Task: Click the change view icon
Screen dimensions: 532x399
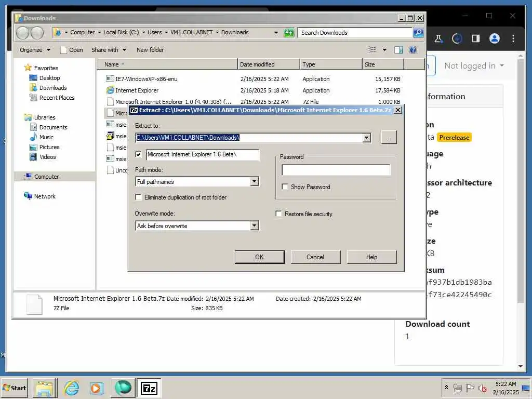Action: pos(372,50)
